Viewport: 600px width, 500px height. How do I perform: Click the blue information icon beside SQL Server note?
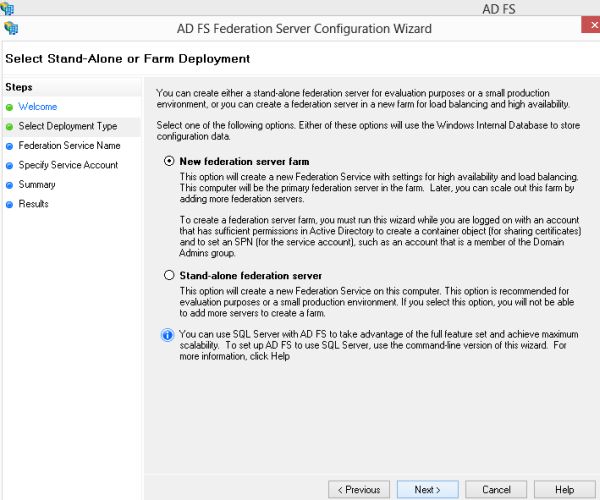167,334
